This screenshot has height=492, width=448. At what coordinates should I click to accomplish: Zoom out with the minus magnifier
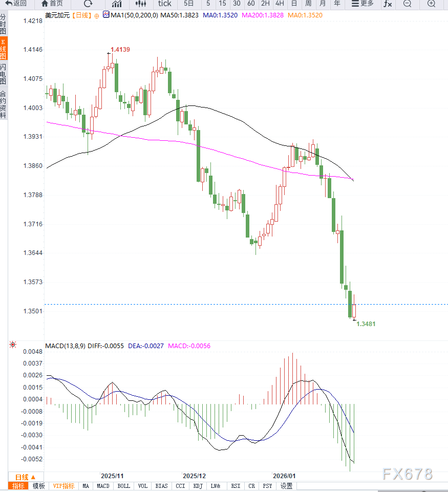point(407,4)
